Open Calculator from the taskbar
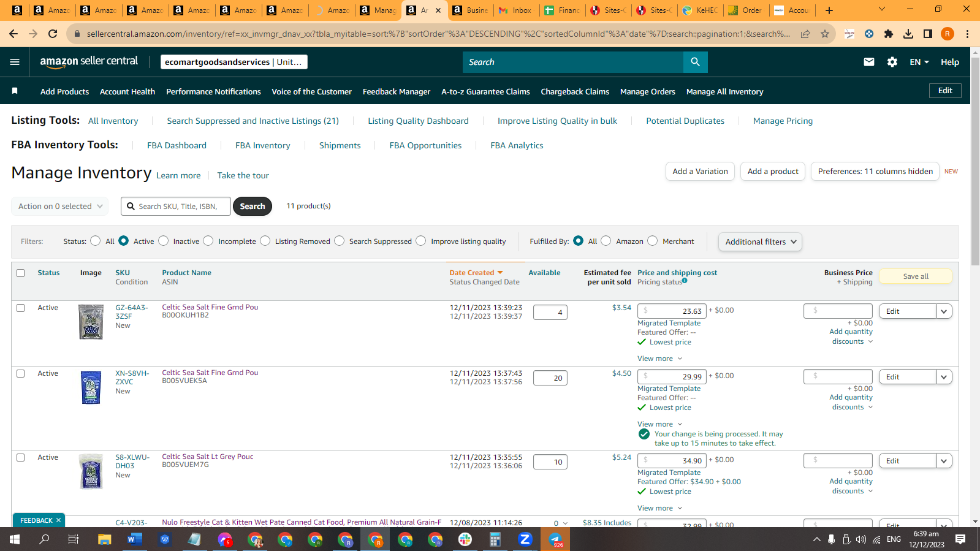Screen dimensions: 980x551 tap(495, 539)
